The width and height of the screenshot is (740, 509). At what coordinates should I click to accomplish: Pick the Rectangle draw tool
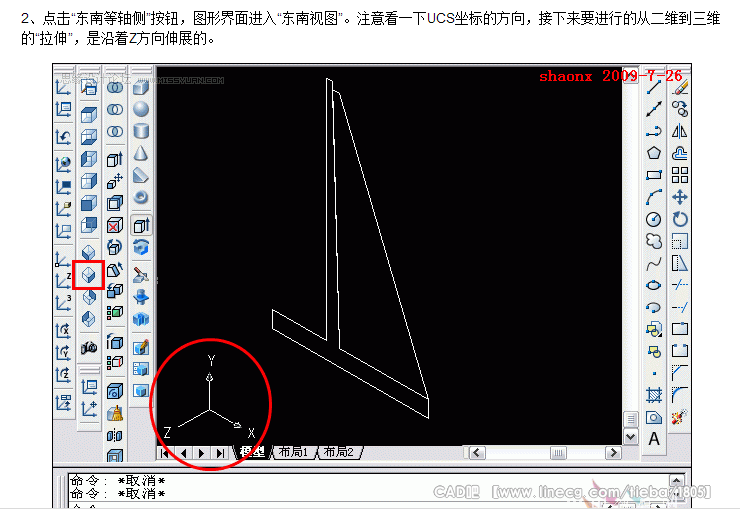tap(654, 175)
